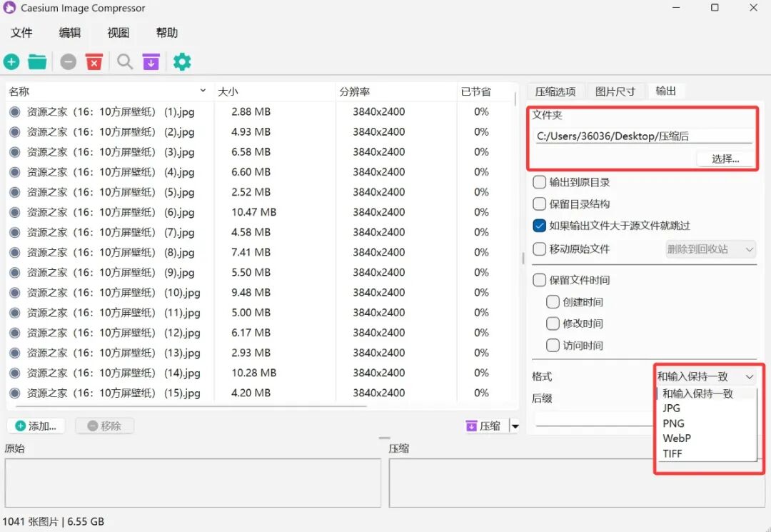
Task: Open folder via the teal folder icon
Action: click(37, 62)
